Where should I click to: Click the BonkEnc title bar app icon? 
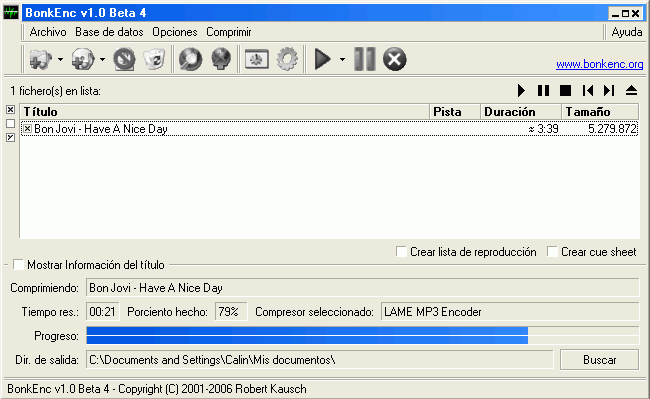(11, 12)
